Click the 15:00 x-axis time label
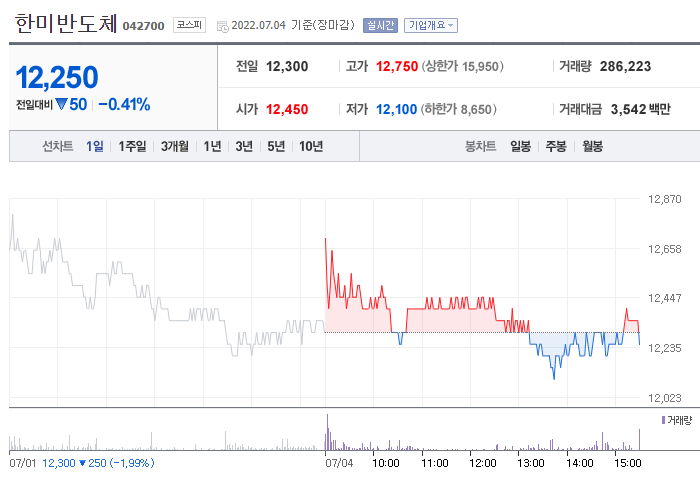700x480 pixels. [x=628, y=463]
